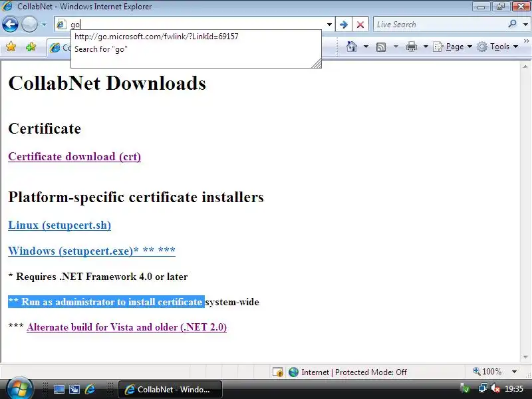Click Show Desktop quick launch icon
This screenshot has width=532, height=399.
click(x=59, y=390)
